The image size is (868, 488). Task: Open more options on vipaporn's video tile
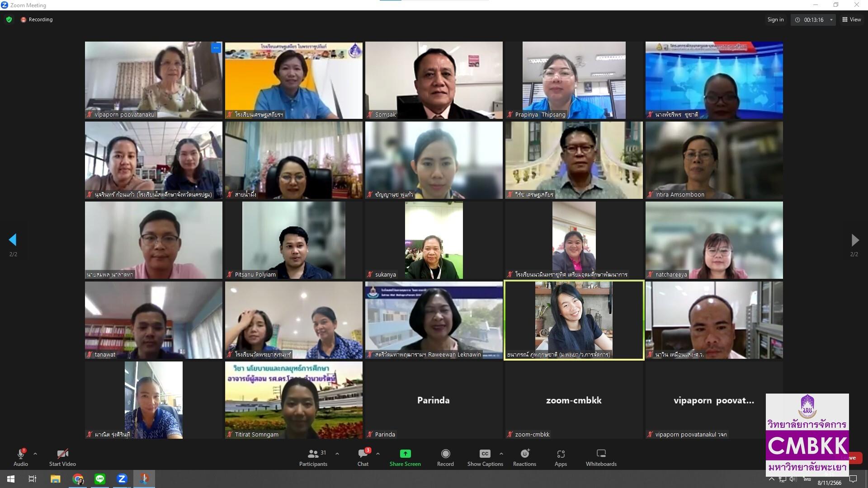[x=216, y=48]
